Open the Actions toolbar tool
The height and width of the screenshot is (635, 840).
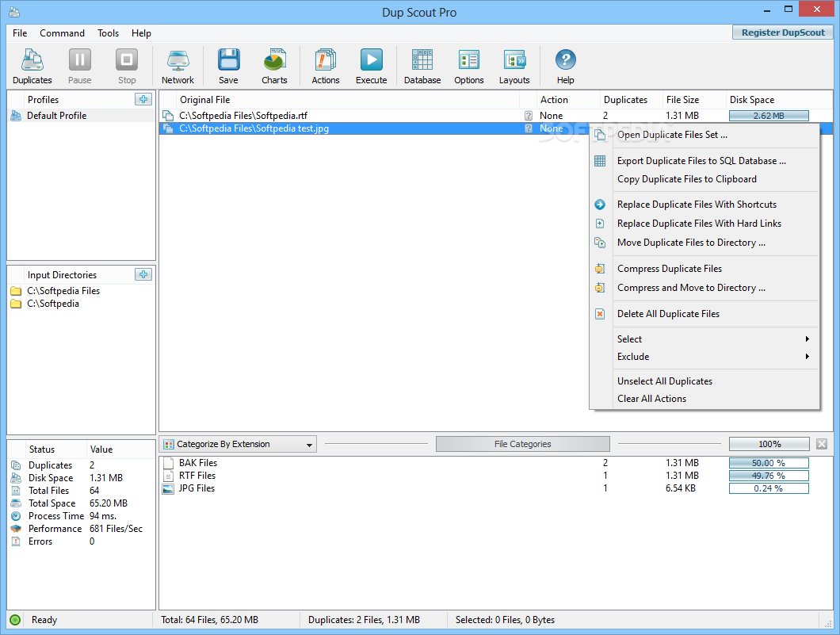click(326, 66)
